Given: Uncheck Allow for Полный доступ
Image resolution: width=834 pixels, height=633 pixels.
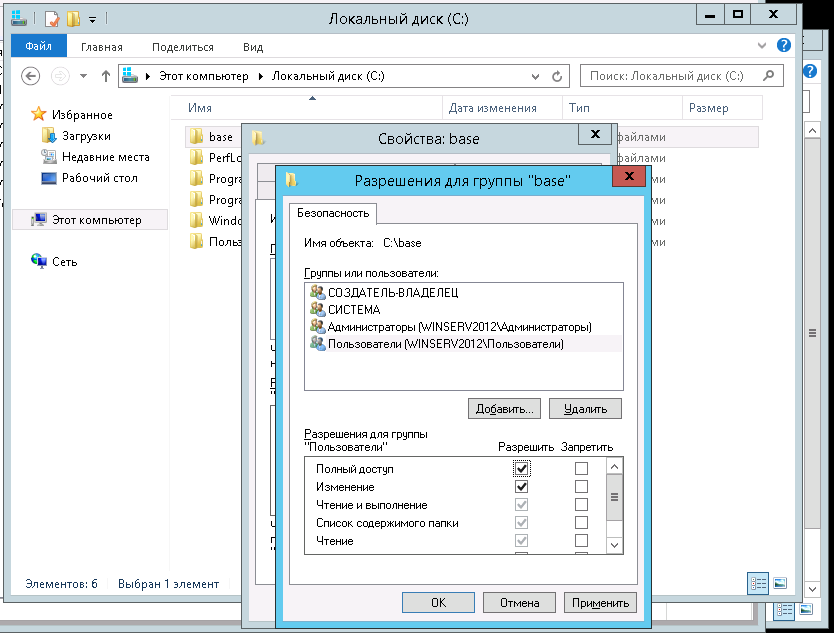Looking at the screenshot, I should (x=521, y=469).
